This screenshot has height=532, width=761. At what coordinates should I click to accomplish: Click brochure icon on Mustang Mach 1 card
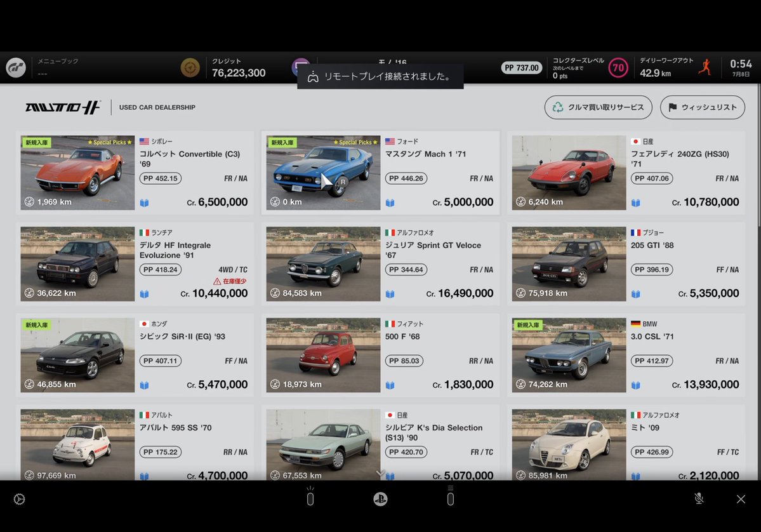pyautogui.click(x=390, y=203)
